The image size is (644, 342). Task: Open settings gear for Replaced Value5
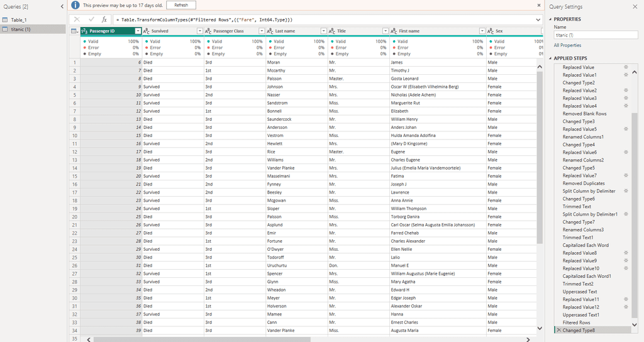(x=626, y=129)
